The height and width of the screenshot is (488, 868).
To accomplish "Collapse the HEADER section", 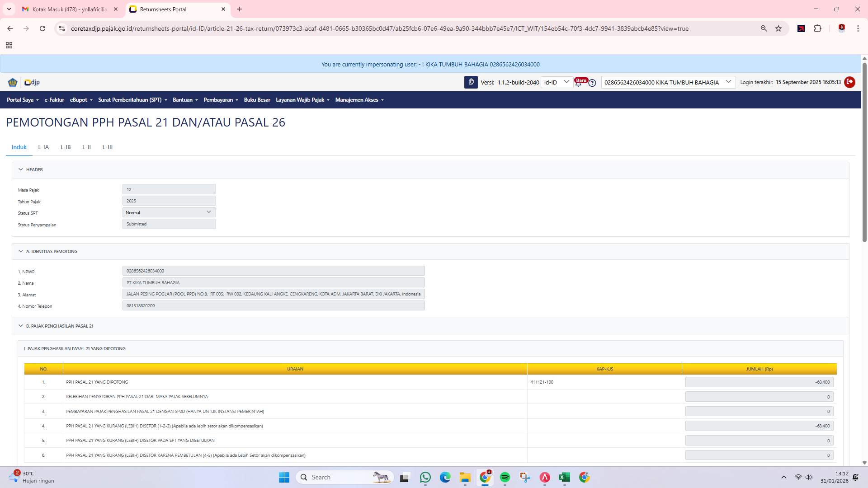I will tap(21, 169).
